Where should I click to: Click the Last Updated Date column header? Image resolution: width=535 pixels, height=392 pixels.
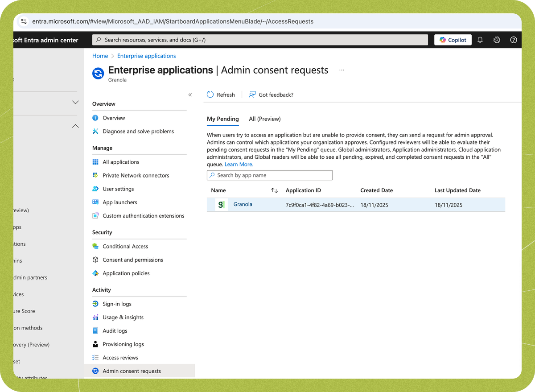coord(457,190)
